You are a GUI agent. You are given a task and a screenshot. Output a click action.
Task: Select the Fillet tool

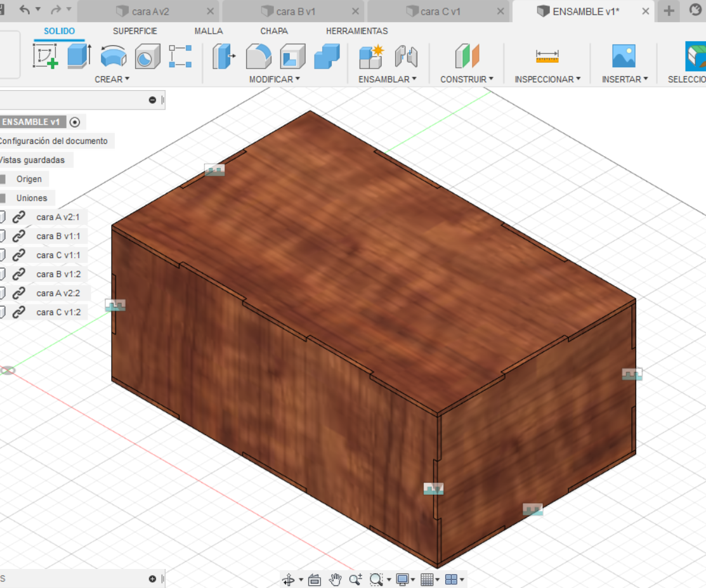coord(258,56)
